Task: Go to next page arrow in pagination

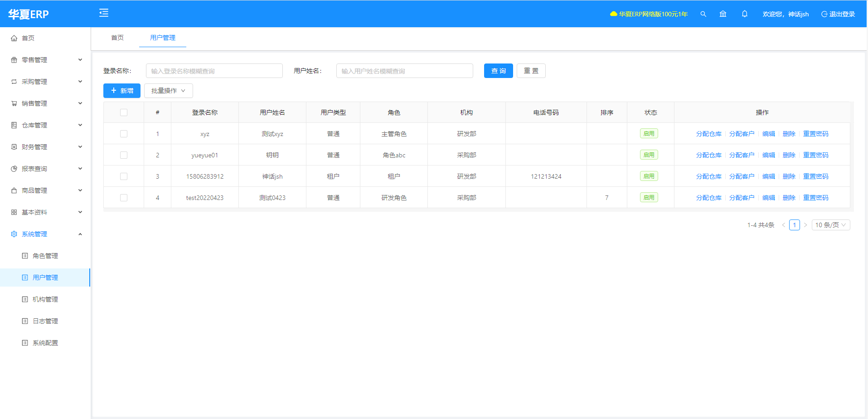Action: [805, 225]
